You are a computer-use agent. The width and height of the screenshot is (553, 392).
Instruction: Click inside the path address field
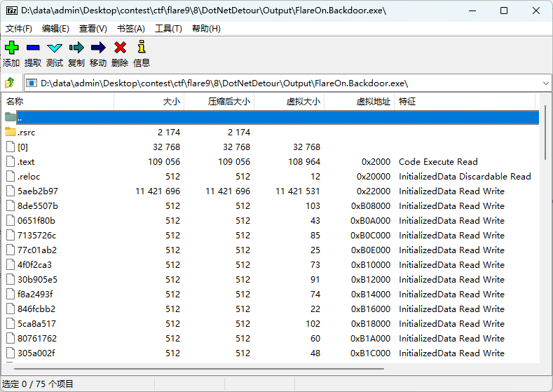click(280, 83)
